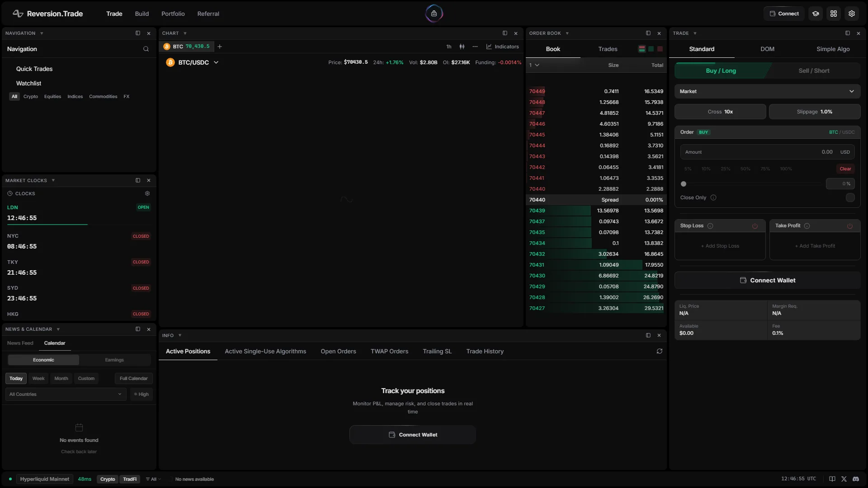Click the order amount percentage slider handle
This screenshot has width=868, height=488.
tap(684, 184)
